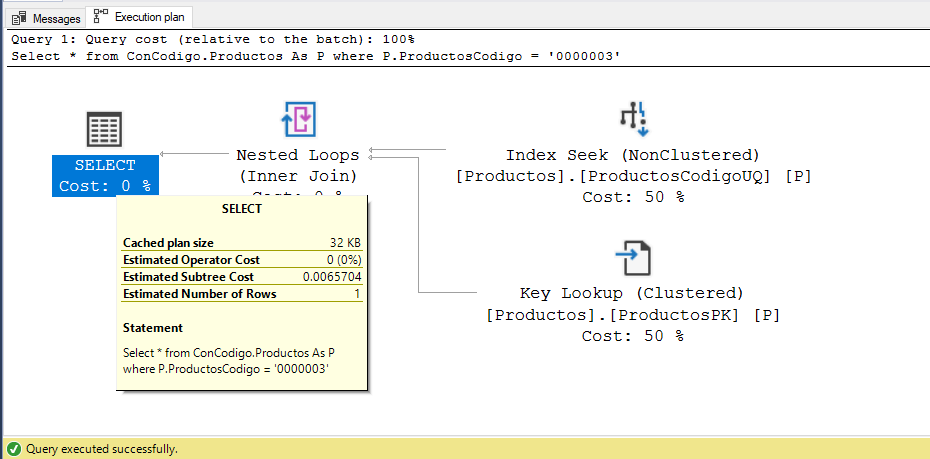
Task: Click Estimated Operator Cost row in tooltip
Action: point(241,260)
